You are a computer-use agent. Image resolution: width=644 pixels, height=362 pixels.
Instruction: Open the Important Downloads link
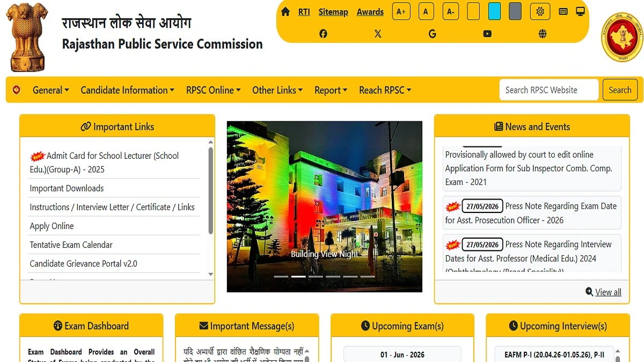(67, 188)
